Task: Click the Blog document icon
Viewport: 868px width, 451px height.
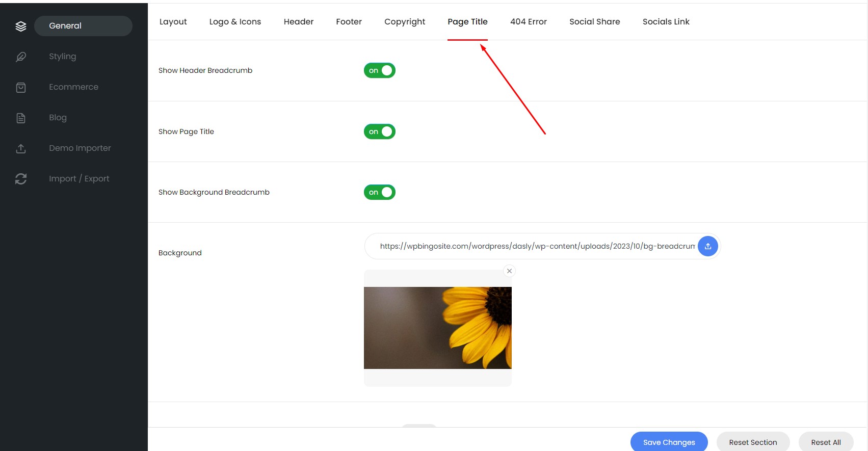Action: click(x=21, y=118)
